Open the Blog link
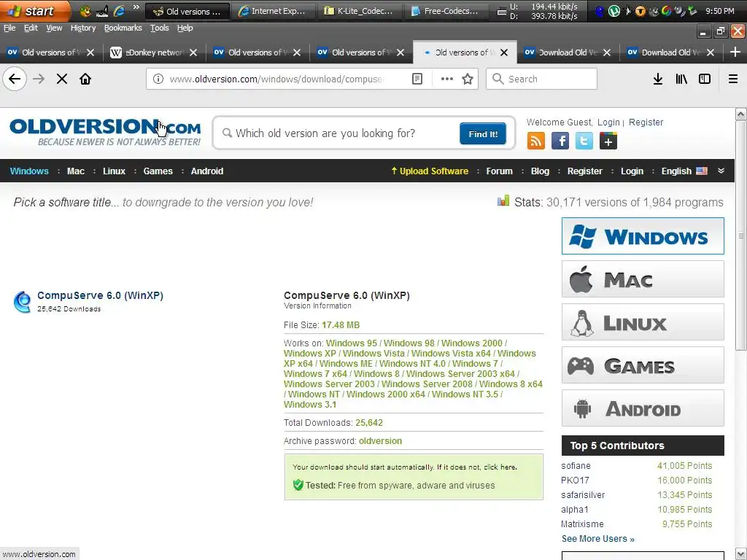This screenshot has height=560, width=747. pyautogui.click(x=540, y=171)
